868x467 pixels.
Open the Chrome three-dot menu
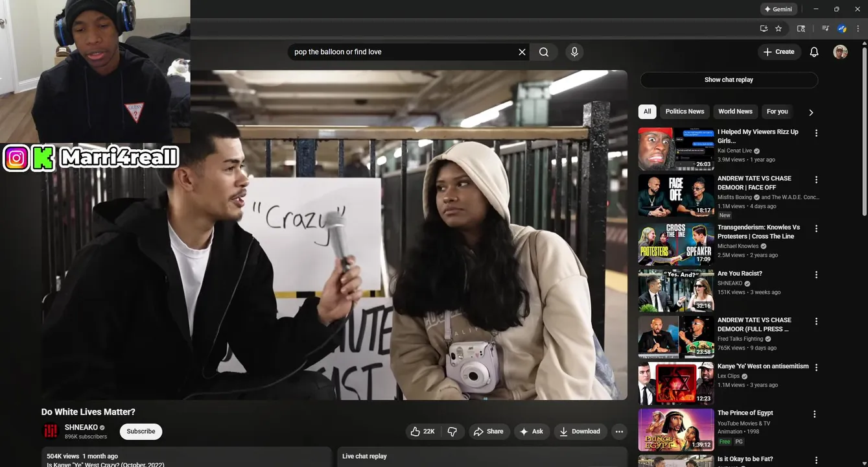pyautogui.click(x=858, y=29)
